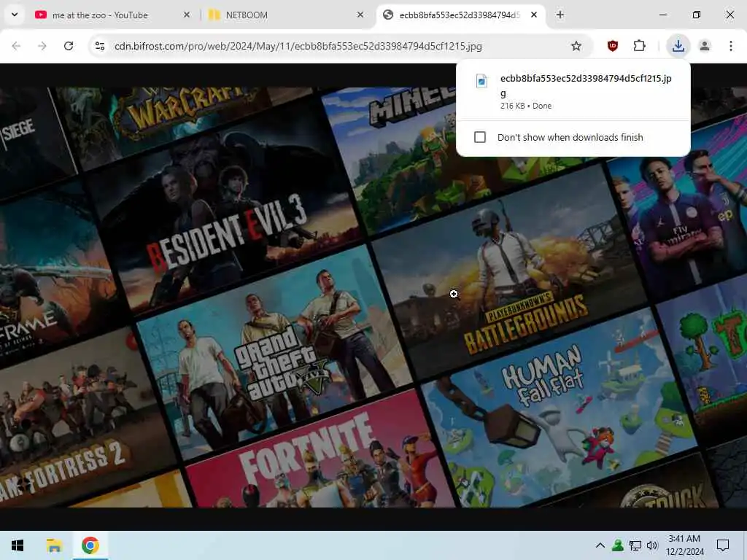Screen dimensions: 747x560
Task: Open the volume speaker icon
Action: [652, 545]
